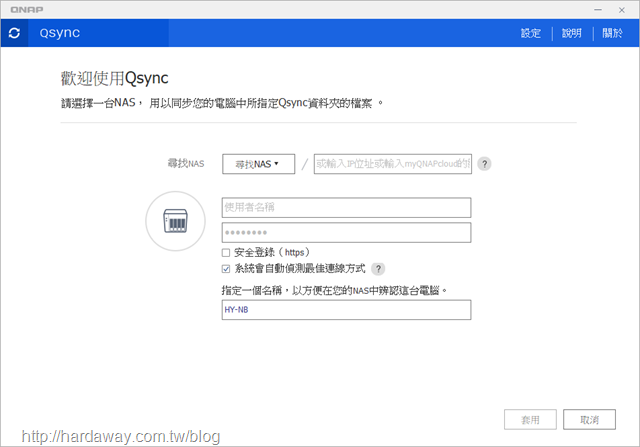
Task: Focus the IP address or myQNAPcloud field
Action: (x=393, y=164)
